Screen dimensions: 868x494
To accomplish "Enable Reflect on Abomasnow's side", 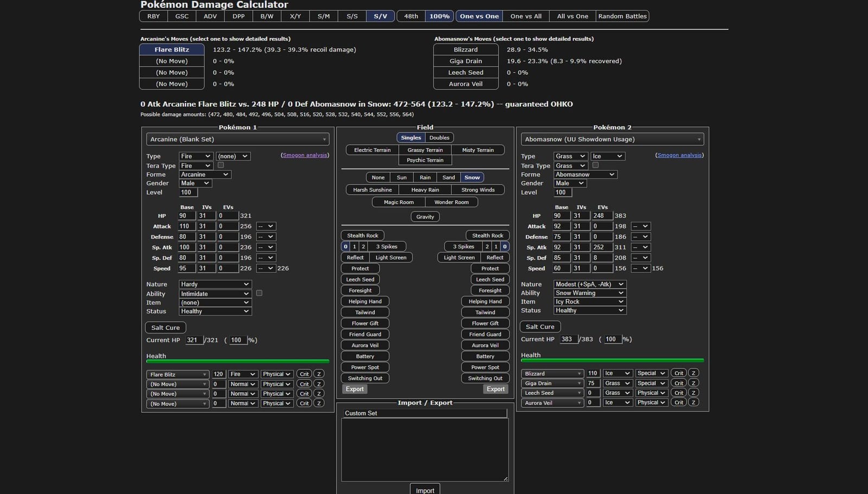I will (494, 257).
